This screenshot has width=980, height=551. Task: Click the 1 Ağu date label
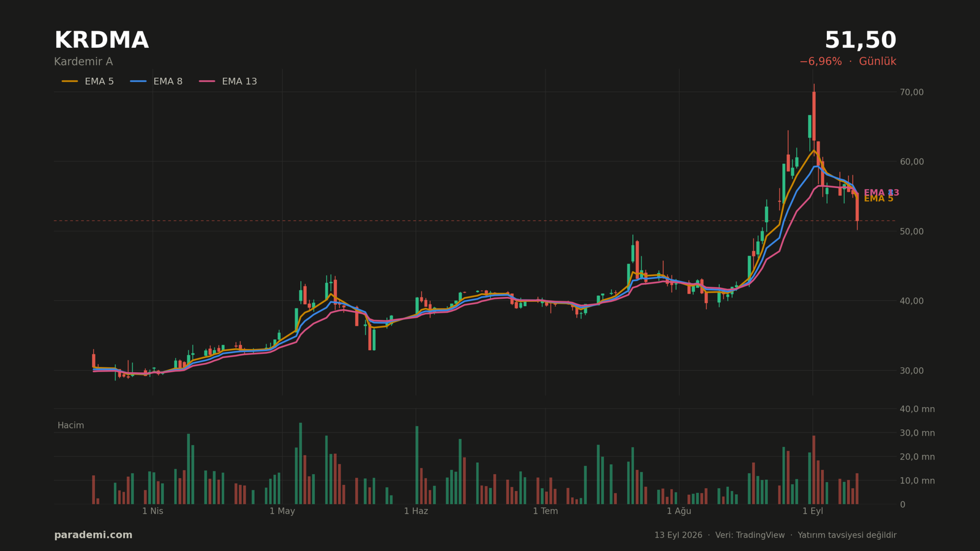point(679,511)
